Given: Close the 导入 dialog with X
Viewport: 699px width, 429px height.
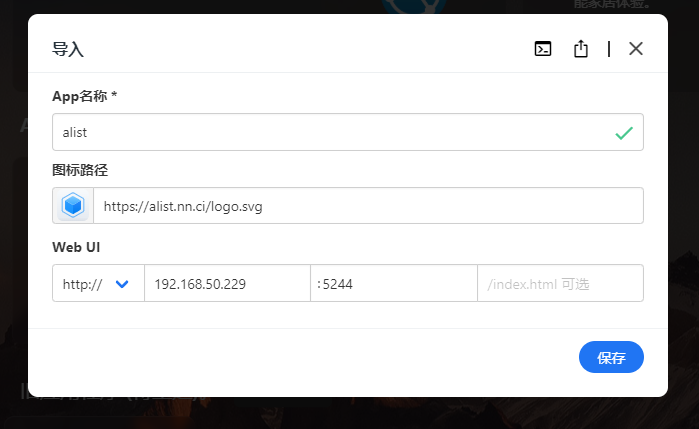Looking at the screenshot, I should 636,49.
